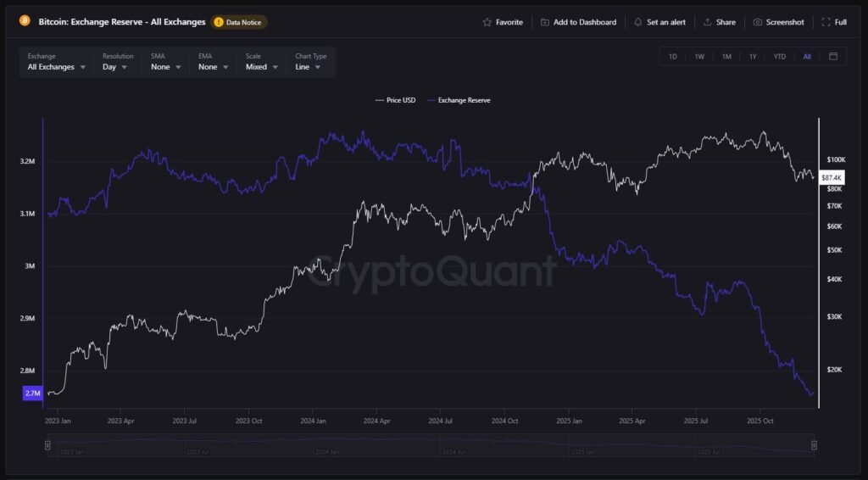868x480 pixels.
Task: Click the Screenshot camera icon
Action: click(757, 22)
